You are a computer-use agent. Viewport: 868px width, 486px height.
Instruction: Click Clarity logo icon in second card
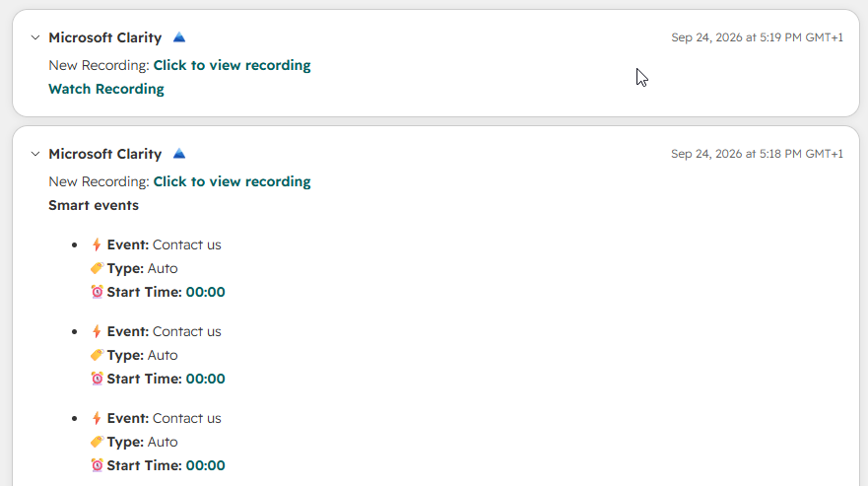(x=178, y=154)
